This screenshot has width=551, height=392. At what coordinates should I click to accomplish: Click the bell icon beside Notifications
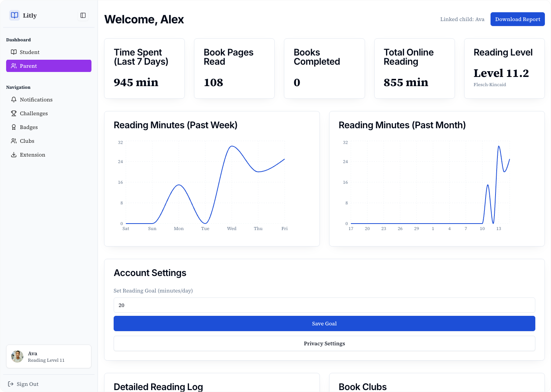(14, 100)
